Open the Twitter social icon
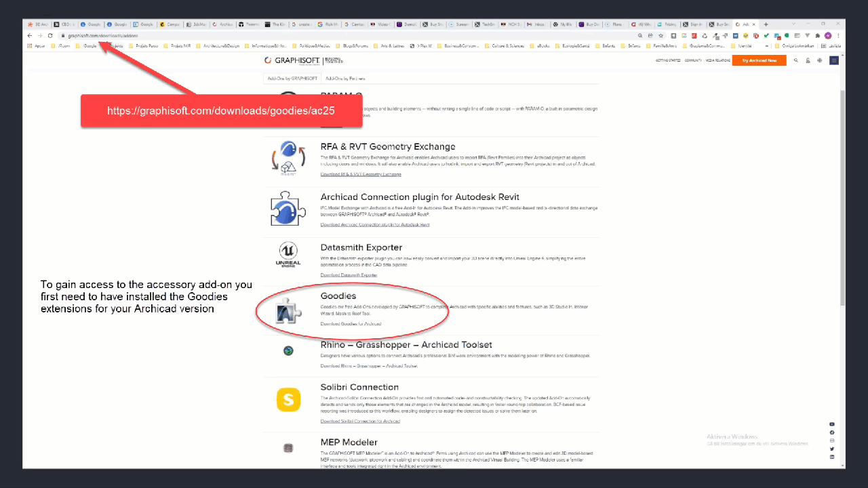The width and height of the screenshot is (868, 488). coord(832,449)
